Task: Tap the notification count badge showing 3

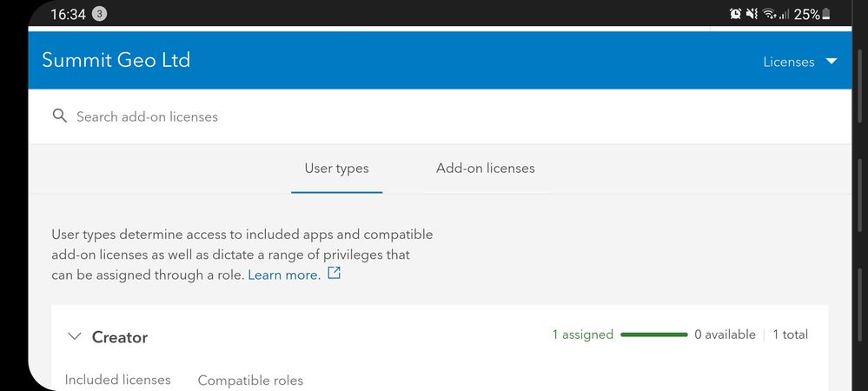Action: tap(99, 14)
